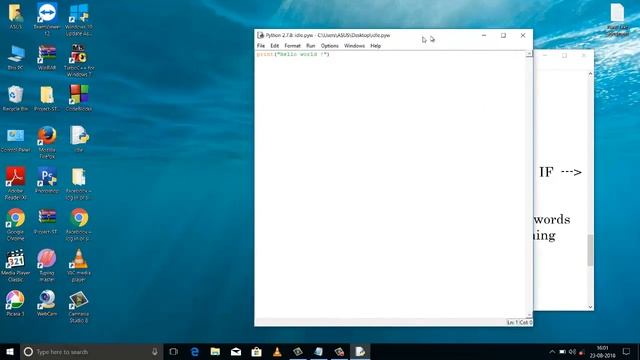Click the search box microphone icon
Image resolution: width=640 pixels, height=360 pixels.
click(x=155, y=351)
